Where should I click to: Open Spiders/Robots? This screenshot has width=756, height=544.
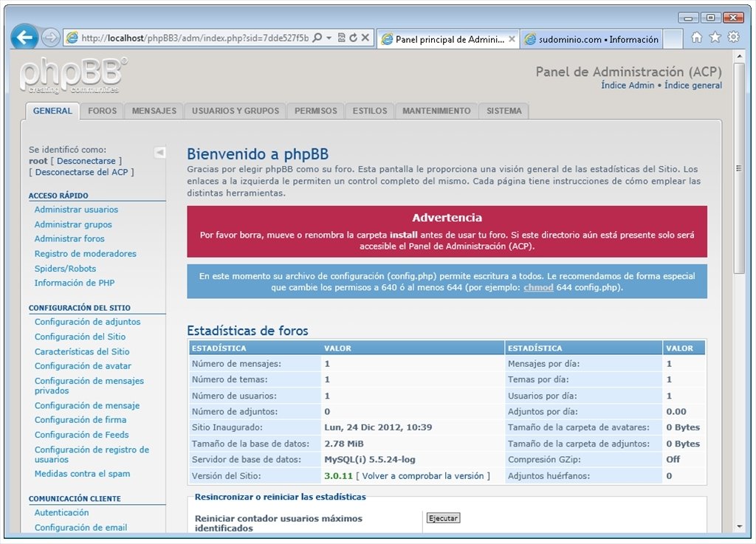coord(65,269)
